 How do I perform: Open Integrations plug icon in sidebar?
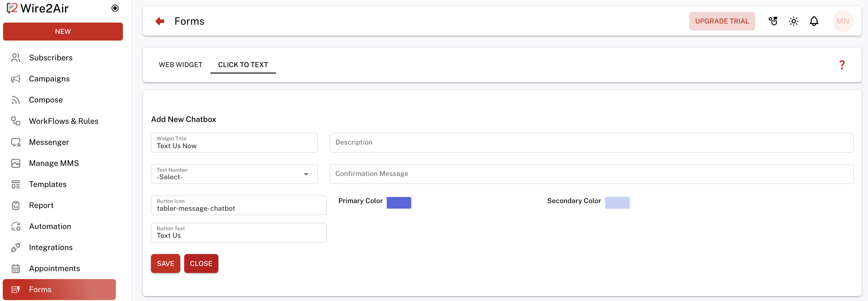pos(16,247)
